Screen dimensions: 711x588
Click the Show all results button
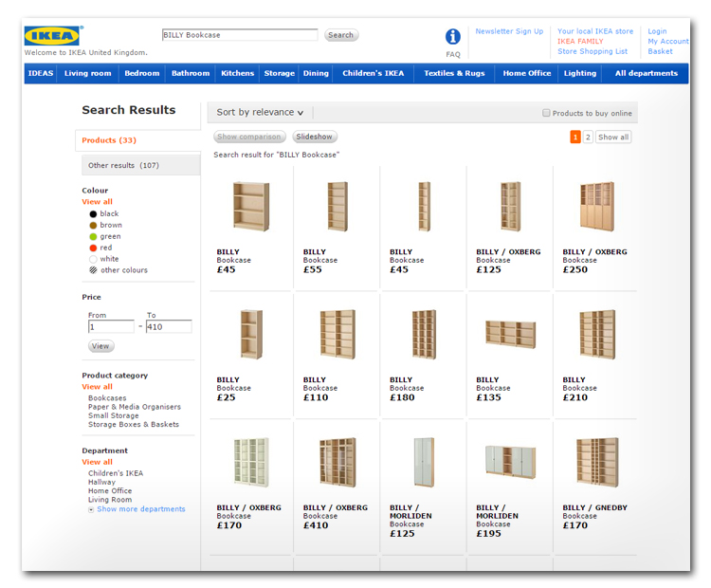[x=613, y=137]
